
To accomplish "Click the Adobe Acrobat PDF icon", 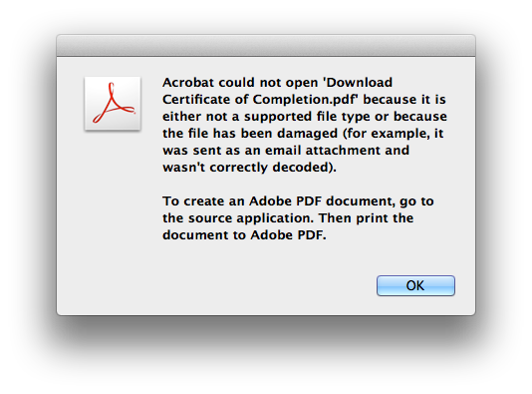I will [113, 104].
